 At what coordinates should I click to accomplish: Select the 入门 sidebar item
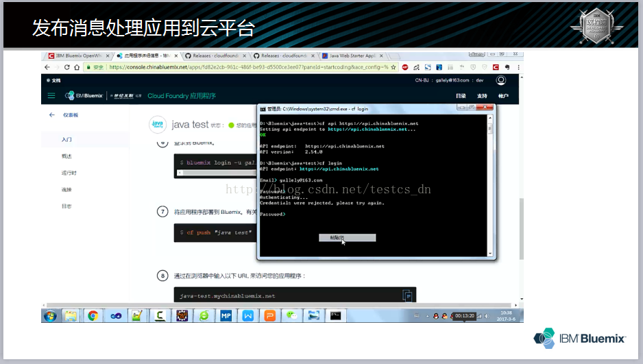pos(67,140)
